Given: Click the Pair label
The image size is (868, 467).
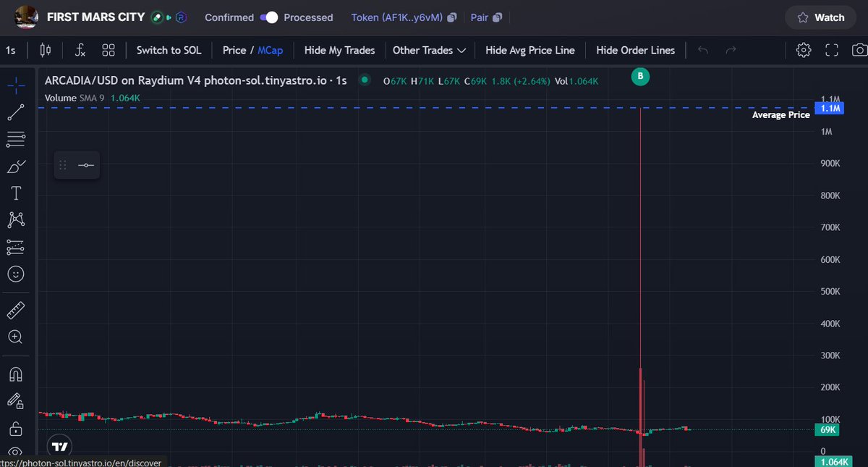Looking at the screenshot, I should click(x=479, y=17).
